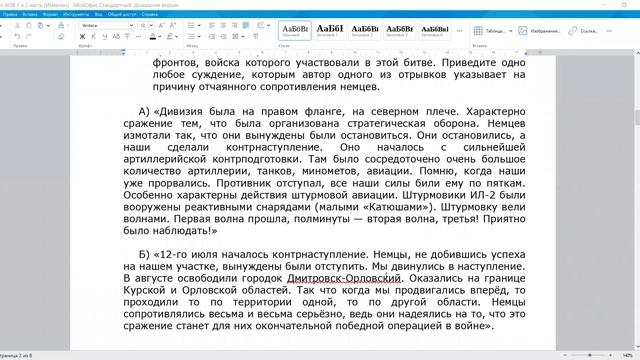
Task: Apply the black font color swatch
Action: tap(153, 36)
